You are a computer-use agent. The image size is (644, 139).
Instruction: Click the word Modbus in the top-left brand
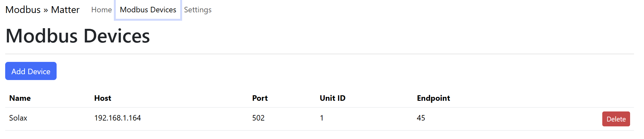click(23, 10)
